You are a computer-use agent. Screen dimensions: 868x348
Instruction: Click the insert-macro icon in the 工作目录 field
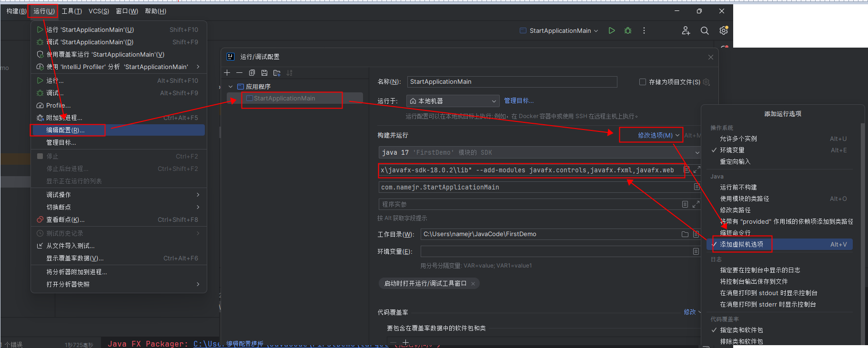696,234
